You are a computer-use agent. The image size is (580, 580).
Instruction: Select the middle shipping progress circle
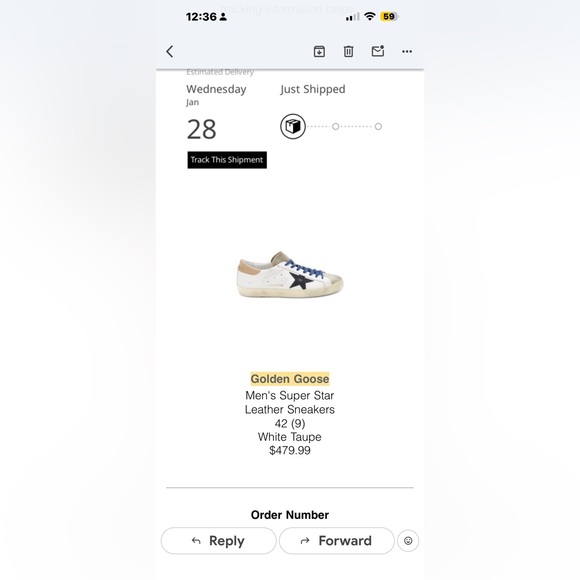pyautogui.click(x=335, y=127)
